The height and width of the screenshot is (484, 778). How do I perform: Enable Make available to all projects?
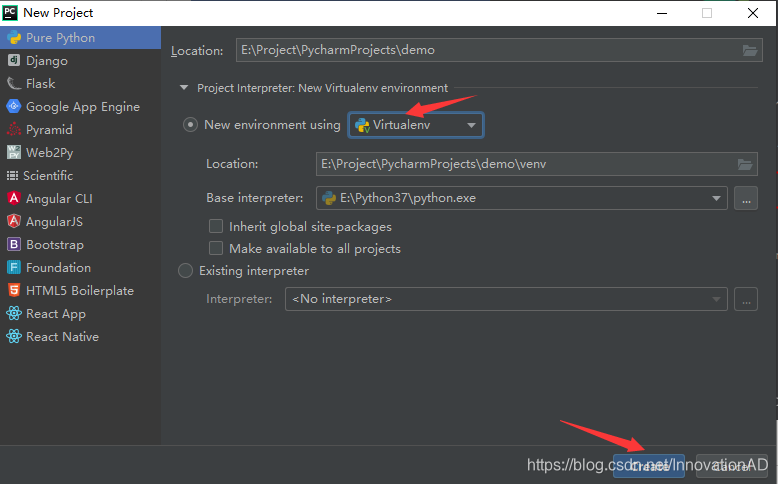[216, 248]
